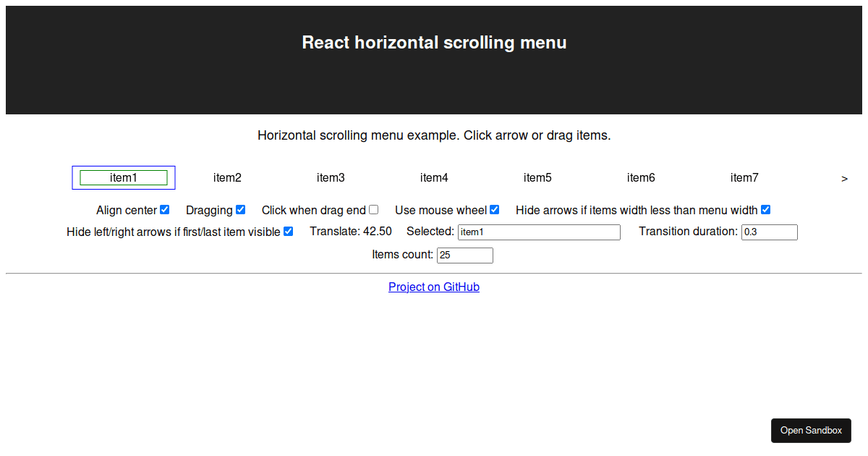Select item2 in the scrolling menu

[227, 178]
